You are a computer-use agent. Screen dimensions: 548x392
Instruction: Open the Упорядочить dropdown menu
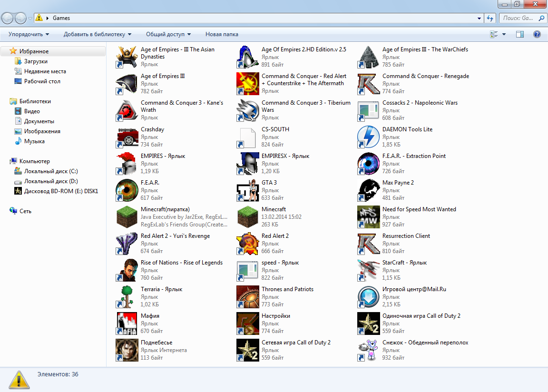point(29,34)
